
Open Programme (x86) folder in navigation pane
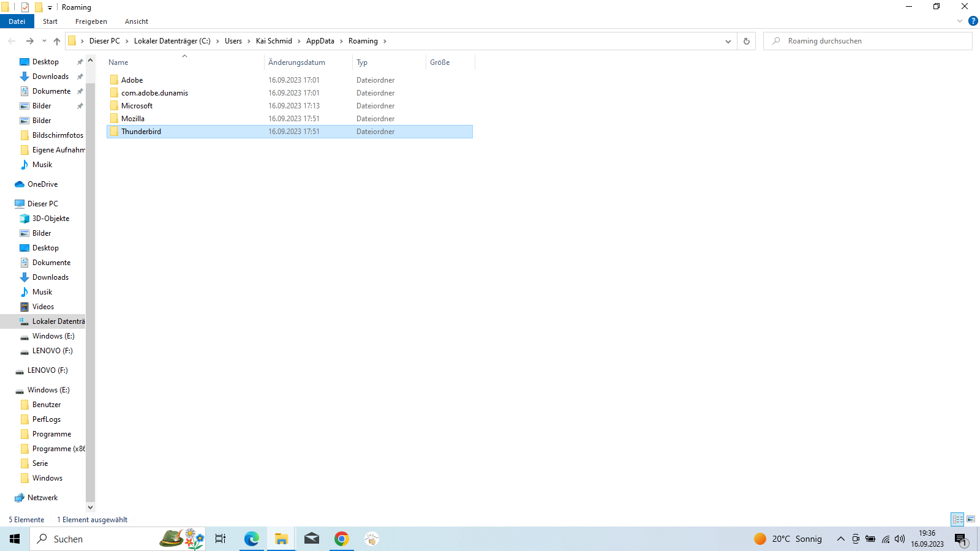click(x=58, y=449)
